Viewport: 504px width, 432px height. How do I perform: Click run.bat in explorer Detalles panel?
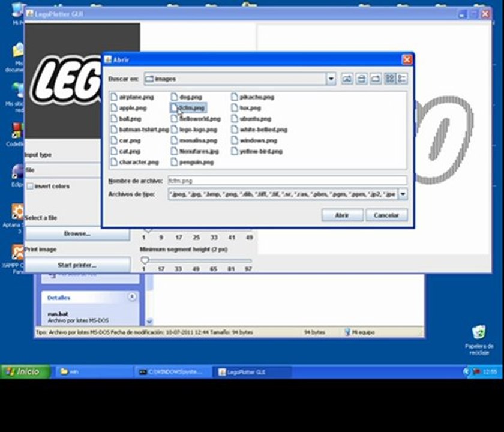coord(58,314)
